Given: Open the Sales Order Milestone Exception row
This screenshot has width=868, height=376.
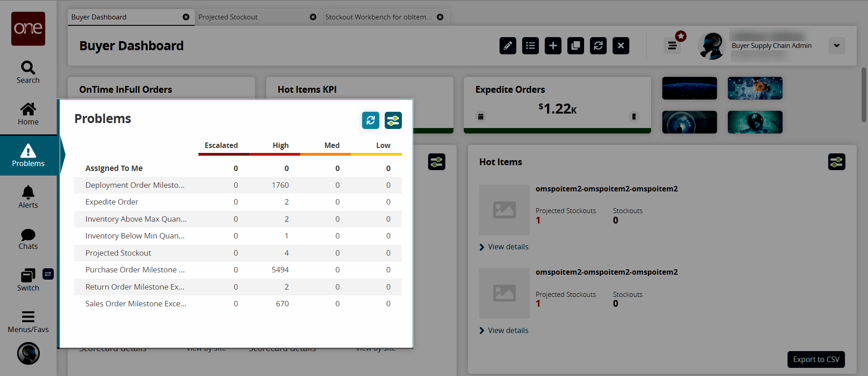Looking at the screenshot, I should pos(238,304).
